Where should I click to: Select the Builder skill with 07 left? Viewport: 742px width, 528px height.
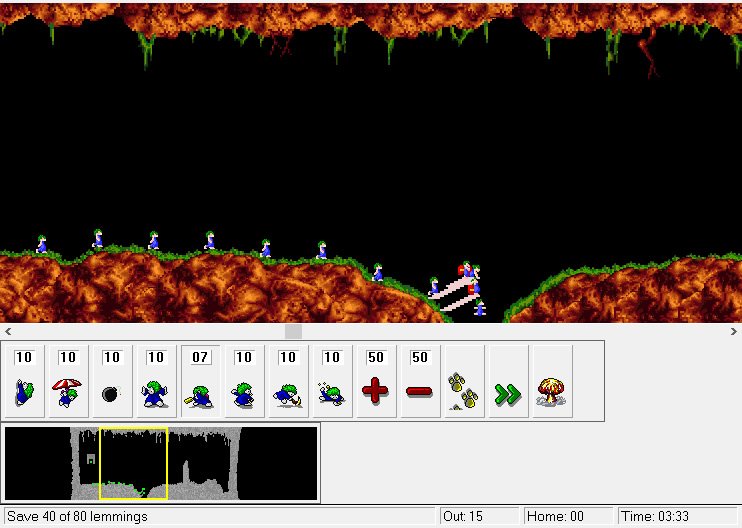tap(200, 381)
